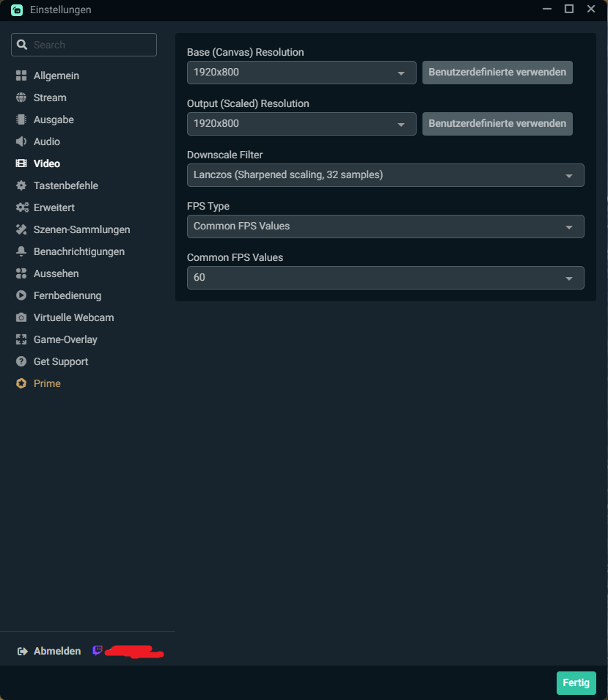Expand the Downscale Filter dropdown
Image resolution: width=608 pixels, height=700 pixels.
tap(385, 175)
